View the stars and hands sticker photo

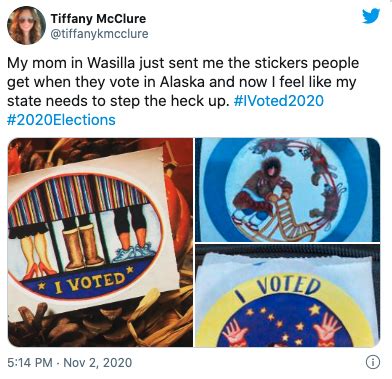tap(287, 295)
